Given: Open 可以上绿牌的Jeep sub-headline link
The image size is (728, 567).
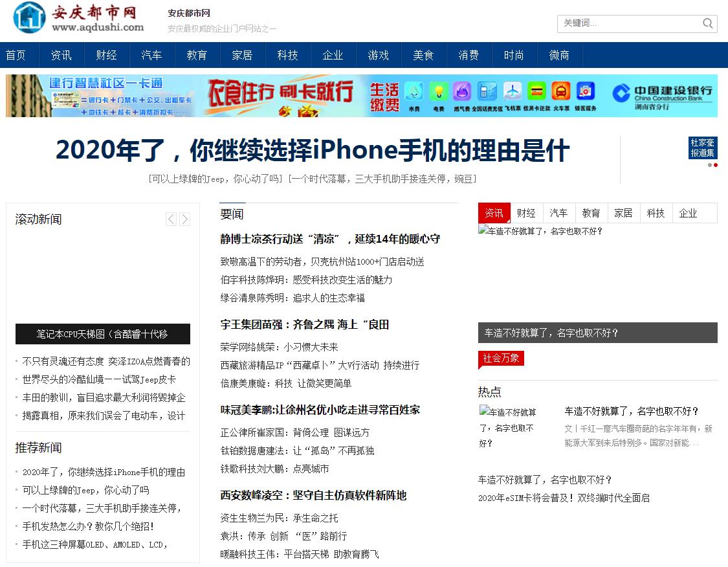Looking at the screenshot, I should click(215, 179).
